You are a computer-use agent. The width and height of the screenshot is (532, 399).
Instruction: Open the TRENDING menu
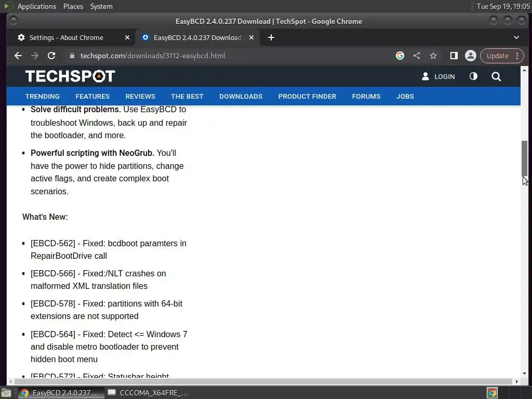click(x=43, y=96)
